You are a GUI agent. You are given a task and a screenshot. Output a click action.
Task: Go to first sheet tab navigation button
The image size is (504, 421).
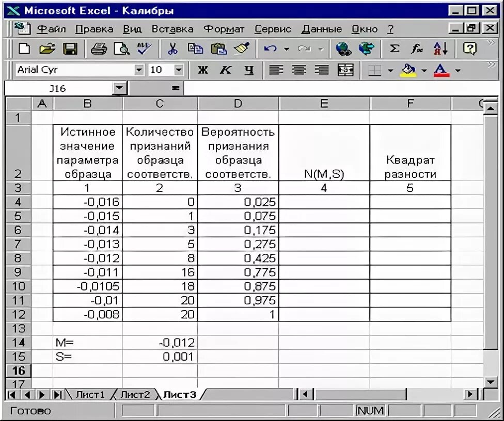pos(11,394)
